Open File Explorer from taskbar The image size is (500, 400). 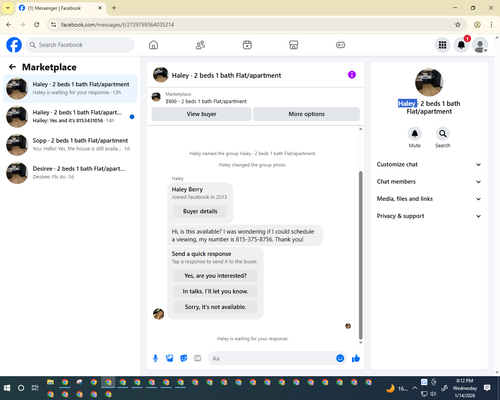click(50, 382)
